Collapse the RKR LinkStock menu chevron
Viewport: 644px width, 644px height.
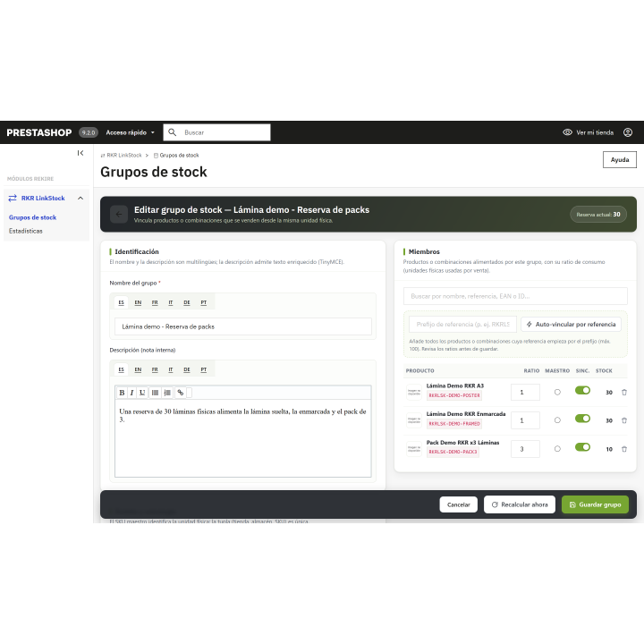pos(80,198)
